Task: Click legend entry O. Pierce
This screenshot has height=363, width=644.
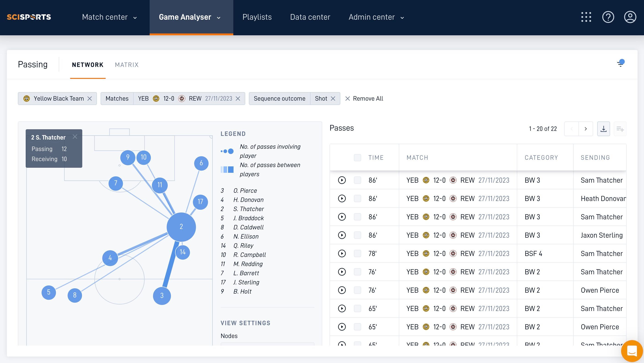Action: click(x=239, y=191)
